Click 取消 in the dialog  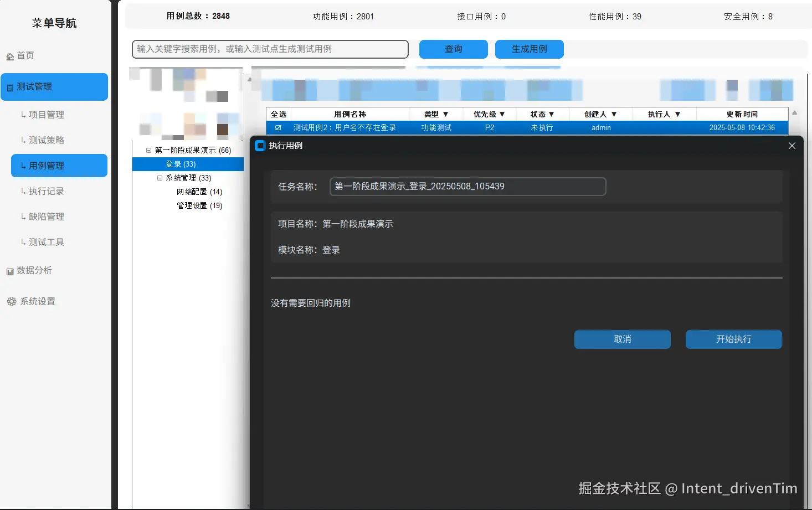(x=623, y=339)
